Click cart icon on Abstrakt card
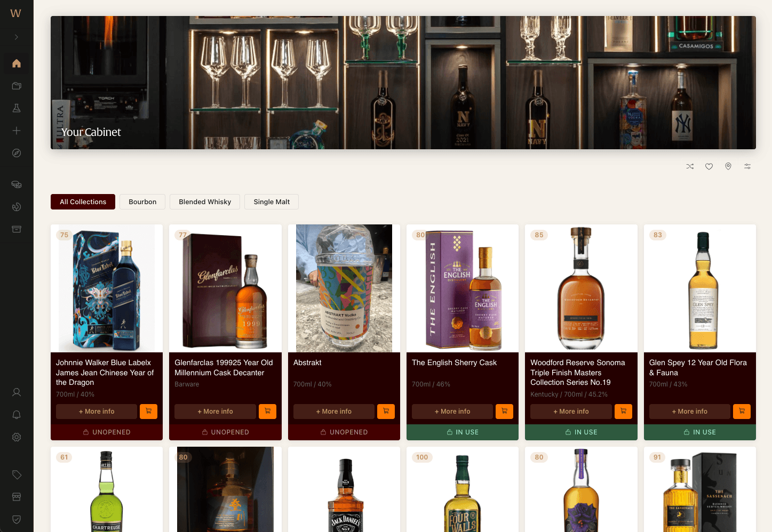Screen dimensions: 772x532 pos(386,412)
